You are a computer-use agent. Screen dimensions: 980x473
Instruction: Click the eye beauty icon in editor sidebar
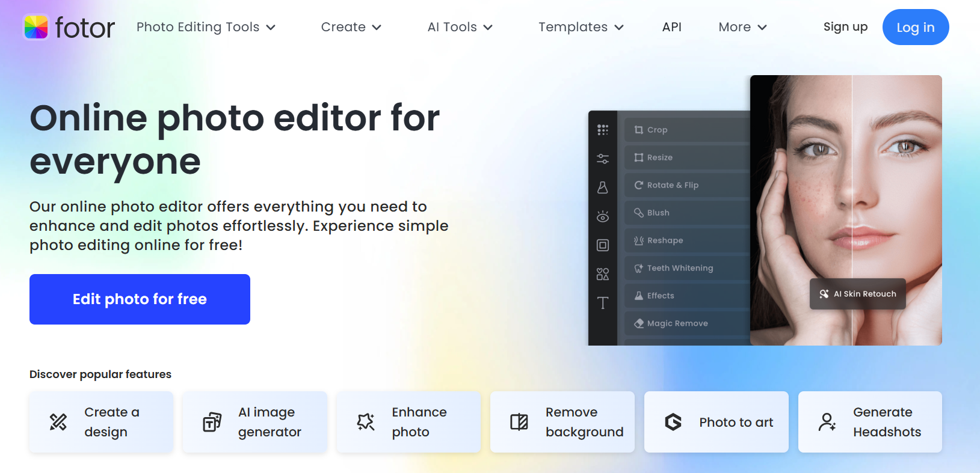point(603,216)
